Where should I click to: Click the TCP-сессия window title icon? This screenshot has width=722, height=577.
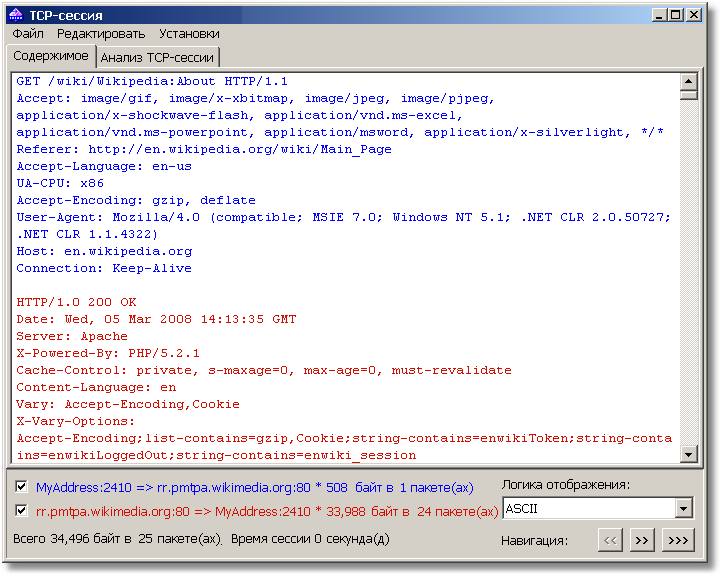[x=16, y=15]
